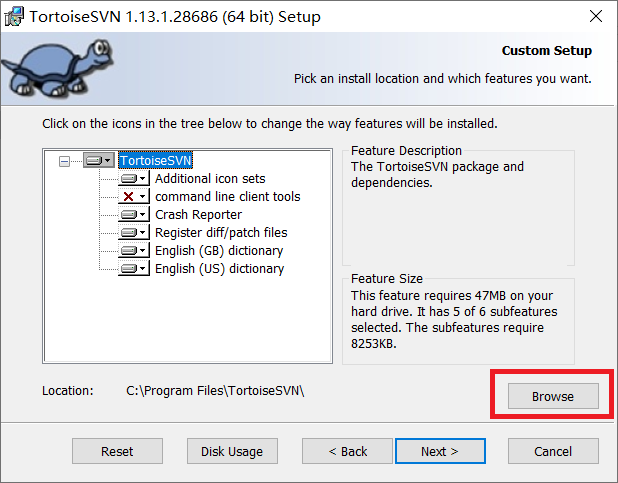The image size is (618, 483).
Task: Click the Feature Size requirement text
Action: [x=454, y=320]
